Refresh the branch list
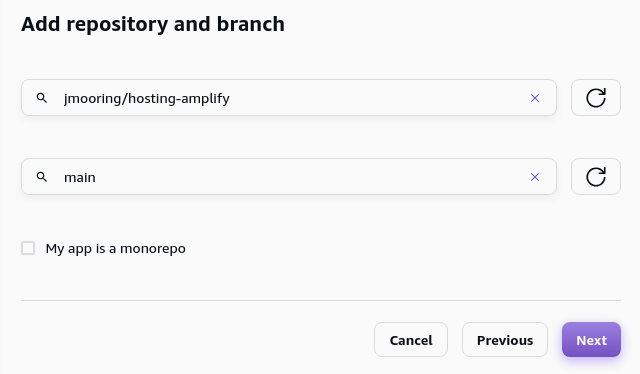This screenshot has width=640, height=374. [x=596, y=176]
